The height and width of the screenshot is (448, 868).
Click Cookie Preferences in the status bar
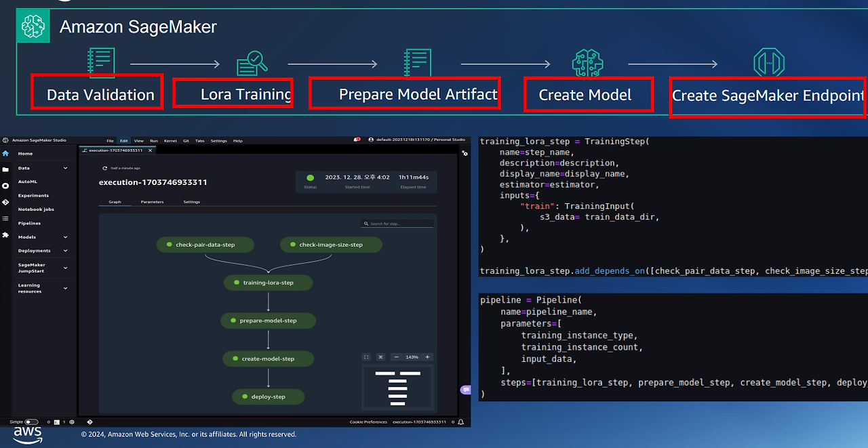[x=368, y=422]
